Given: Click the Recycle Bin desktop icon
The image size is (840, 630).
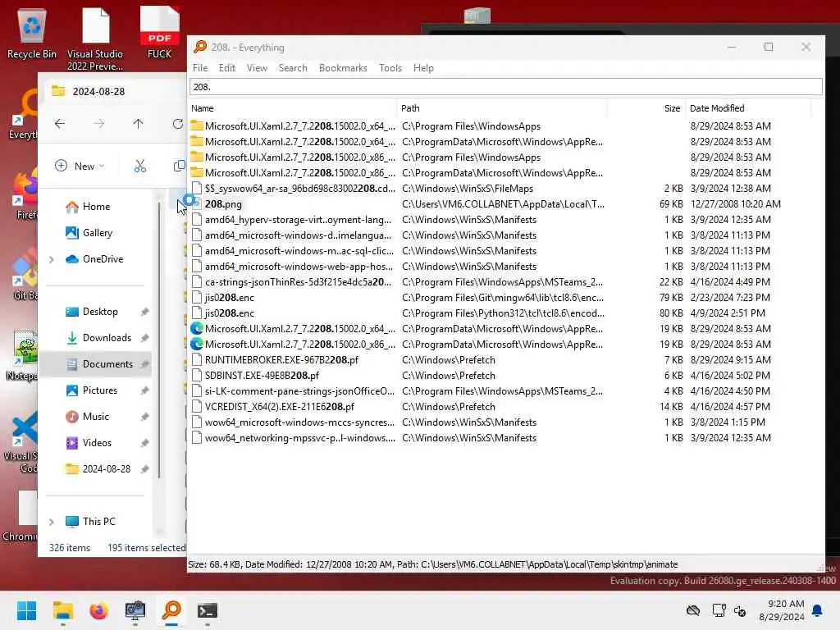Looking at the screenshot, I should click(32, 33).
